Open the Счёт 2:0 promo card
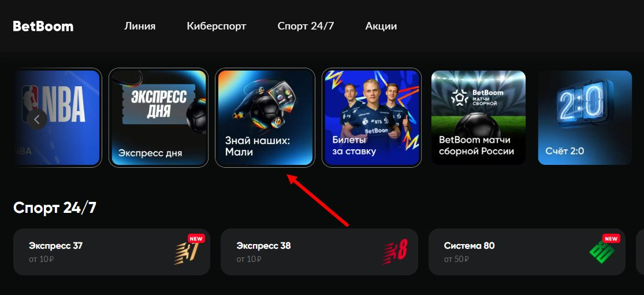This screenshot has height=295, width=644. tap(585, 117)
